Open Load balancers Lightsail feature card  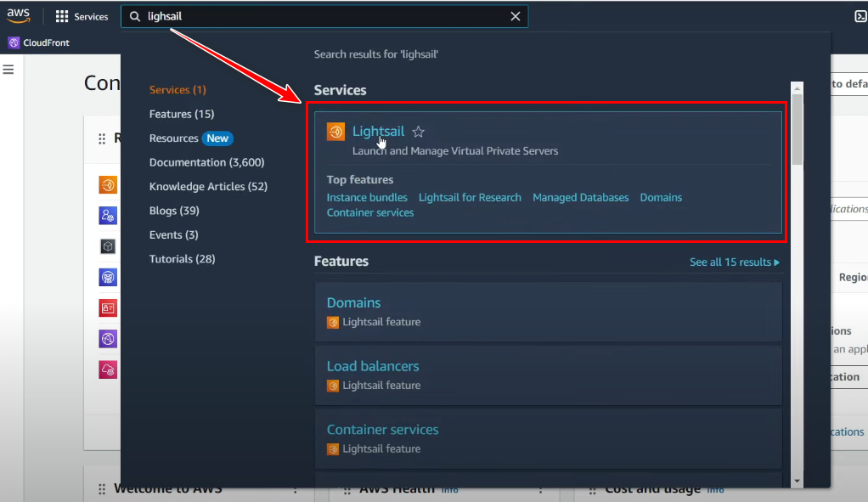pyautogui.click(x=548, y=375)
